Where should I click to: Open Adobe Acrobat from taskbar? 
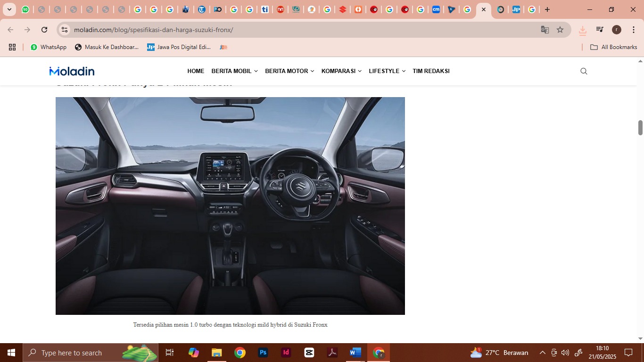click(332, 353)
